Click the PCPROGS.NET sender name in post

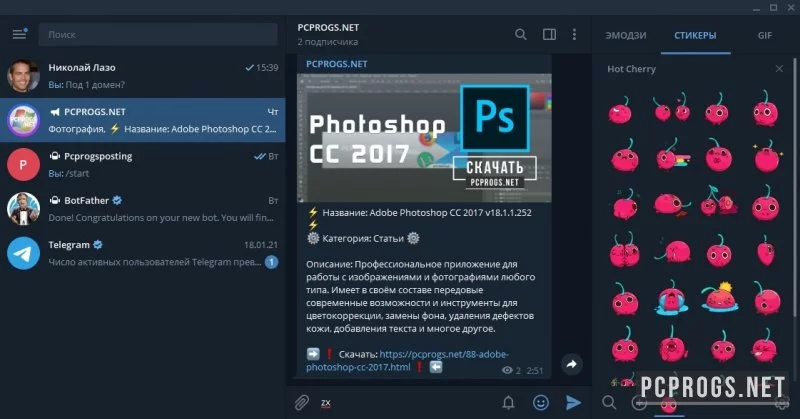coord(337,64)
